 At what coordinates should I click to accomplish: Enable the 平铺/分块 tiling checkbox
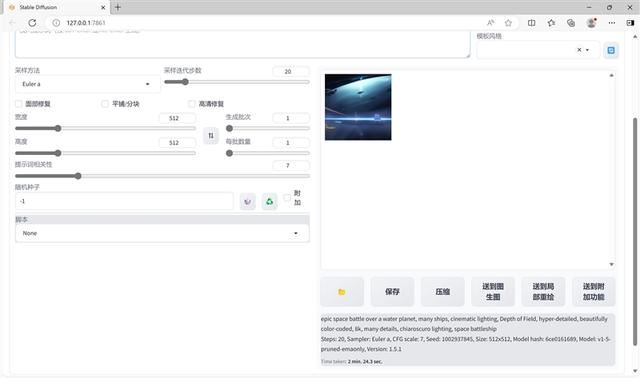pyautogui.click(x=105, y=104)
